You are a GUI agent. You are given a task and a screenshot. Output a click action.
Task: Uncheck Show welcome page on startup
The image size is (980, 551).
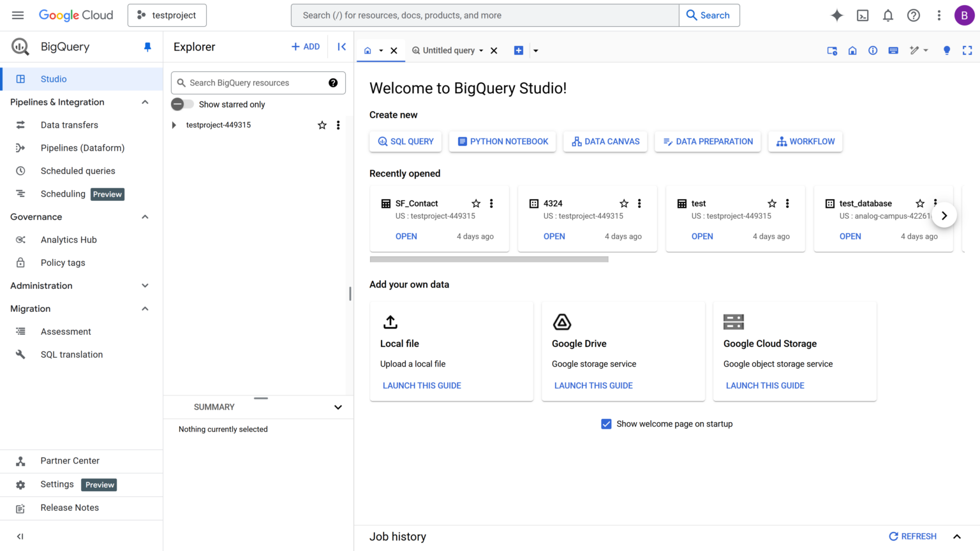[x=605, y=423]
